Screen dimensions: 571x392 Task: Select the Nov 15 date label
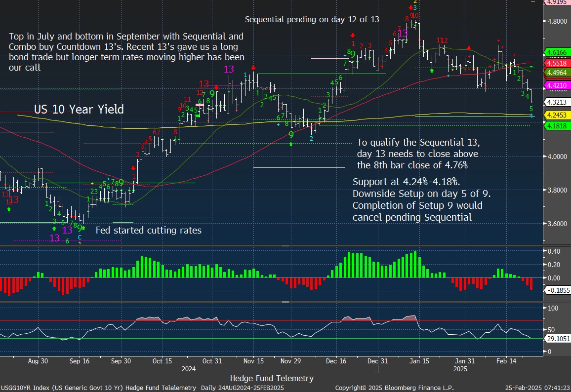click(253, 361)
